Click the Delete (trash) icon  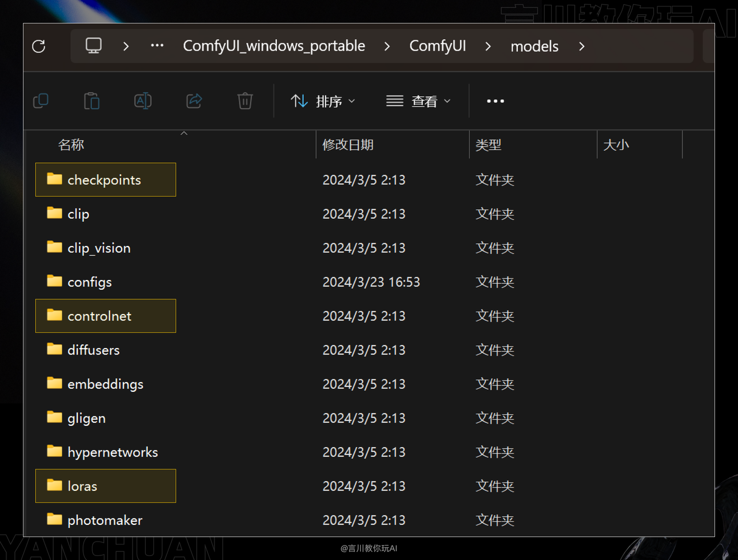click(244, 100)
